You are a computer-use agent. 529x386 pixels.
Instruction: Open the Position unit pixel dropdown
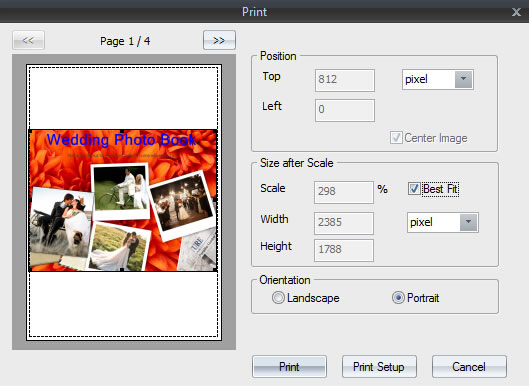438,79
